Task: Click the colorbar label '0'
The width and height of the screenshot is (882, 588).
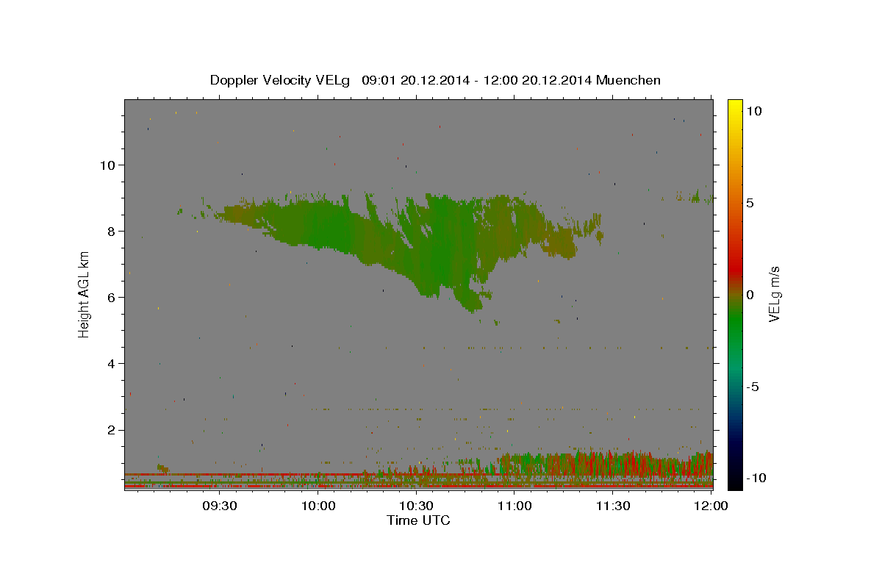Action: 750,294
